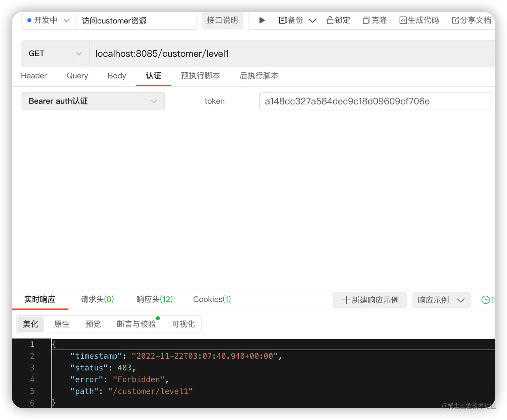The height and width of the screenshot is (420, 507).
Task: Click line number 1 in gutter
Action: pyautogui.click(x=32, y=344)
